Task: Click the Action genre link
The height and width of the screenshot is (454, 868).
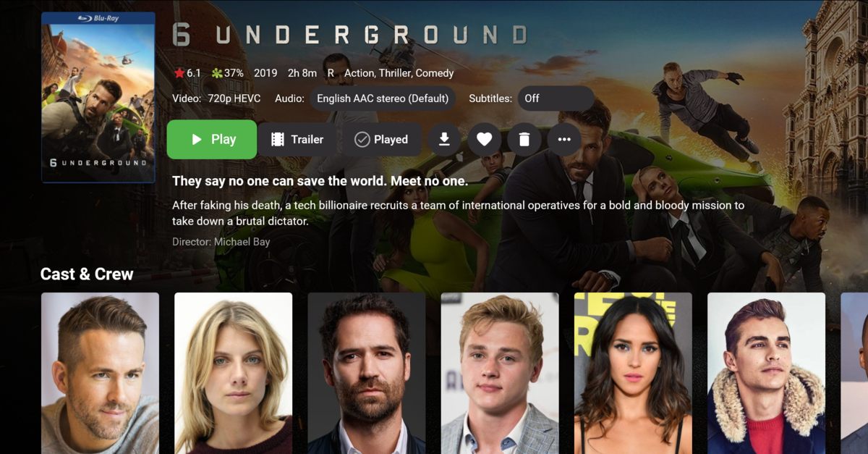Action: pos(359,73)
